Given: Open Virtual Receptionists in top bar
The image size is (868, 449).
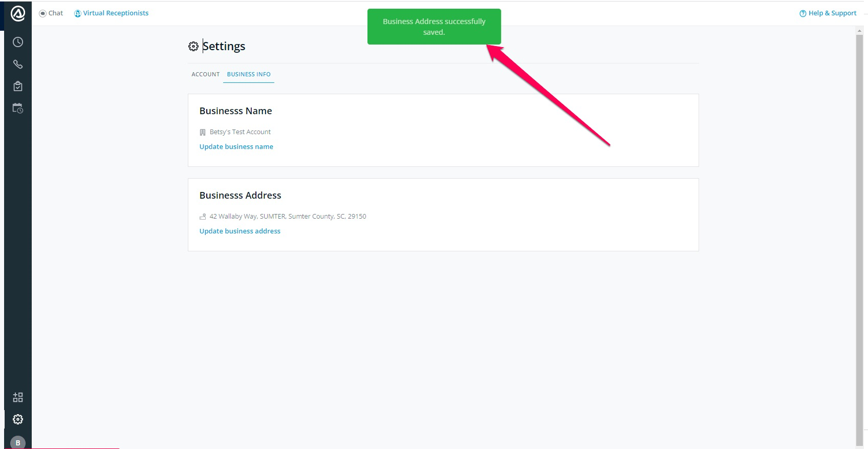Looking at the screenshot, I should [112, 13].
